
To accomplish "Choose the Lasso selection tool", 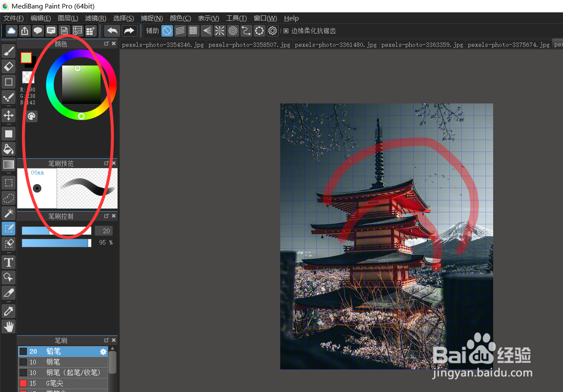I will point(9,198).
